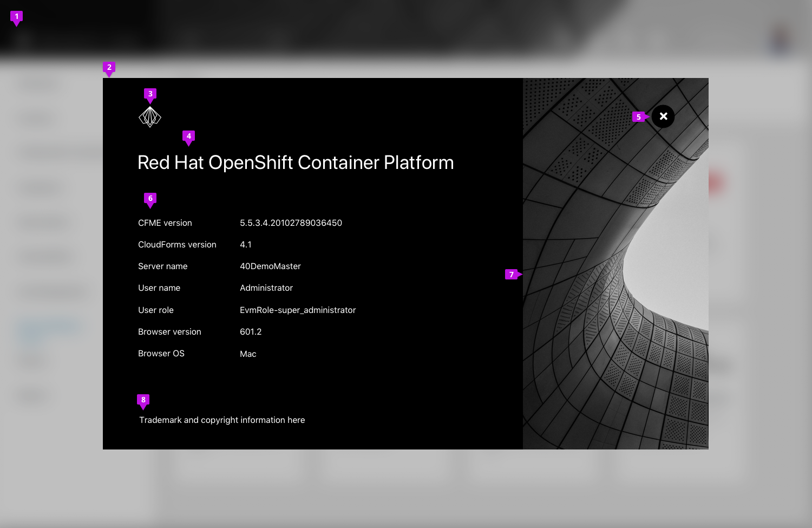Select the CFME version label

pos(165,223)
